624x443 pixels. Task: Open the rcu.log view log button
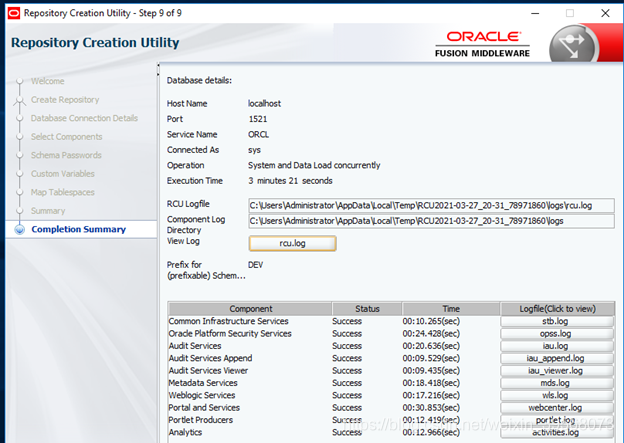click(292, 243)
